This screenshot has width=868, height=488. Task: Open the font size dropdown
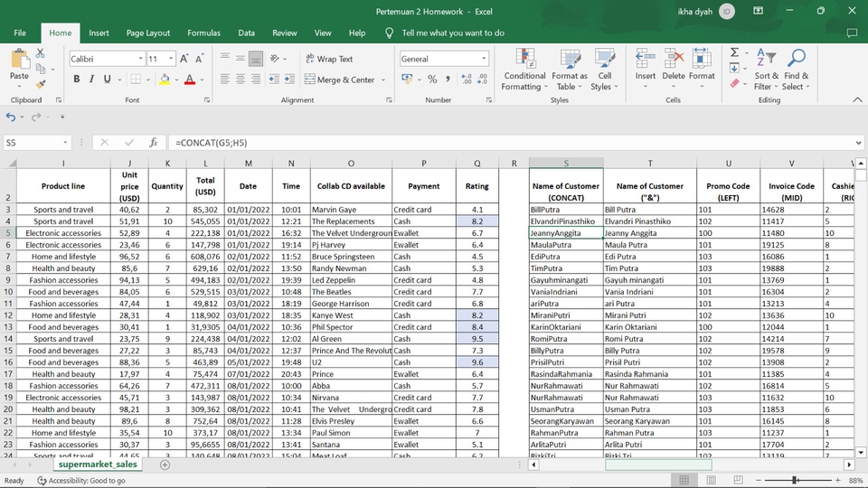click(171, 59)
